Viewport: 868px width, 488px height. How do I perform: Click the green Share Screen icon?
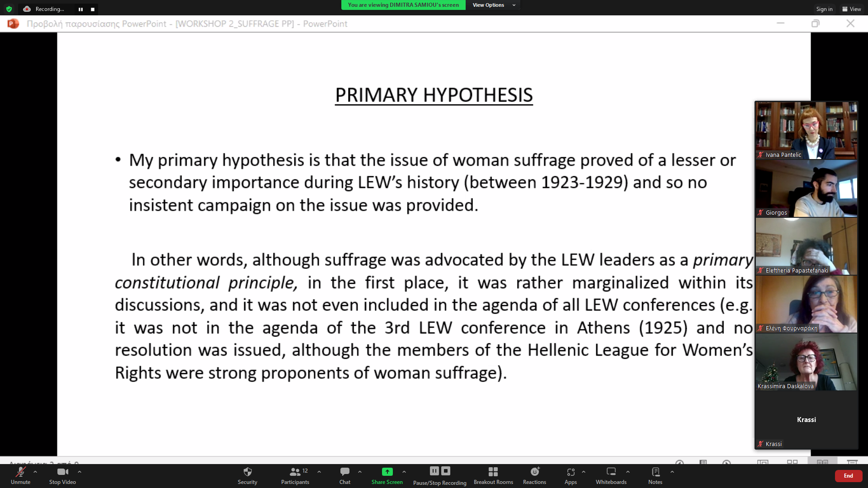click(x=387, y=472)
